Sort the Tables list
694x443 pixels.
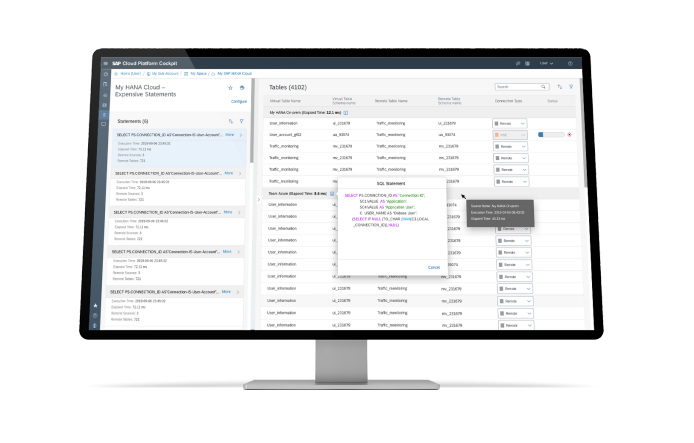pos(559,87)
